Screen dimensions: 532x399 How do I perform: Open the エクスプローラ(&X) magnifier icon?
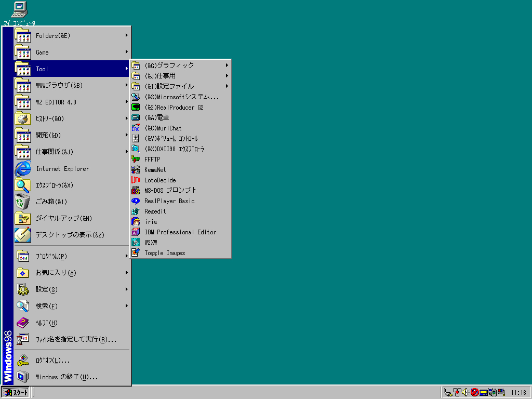23,185
